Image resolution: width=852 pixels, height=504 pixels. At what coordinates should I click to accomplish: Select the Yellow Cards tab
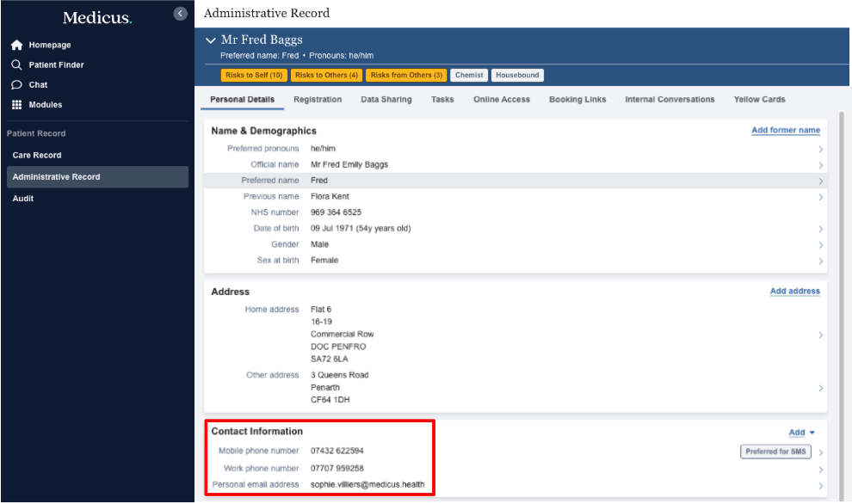tap(759, 100)
